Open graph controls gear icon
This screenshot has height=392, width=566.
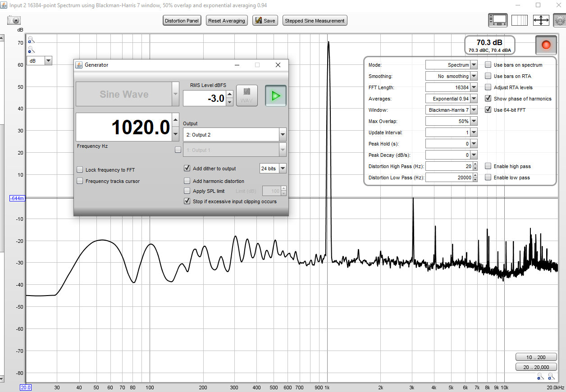(x=559, y=20)
